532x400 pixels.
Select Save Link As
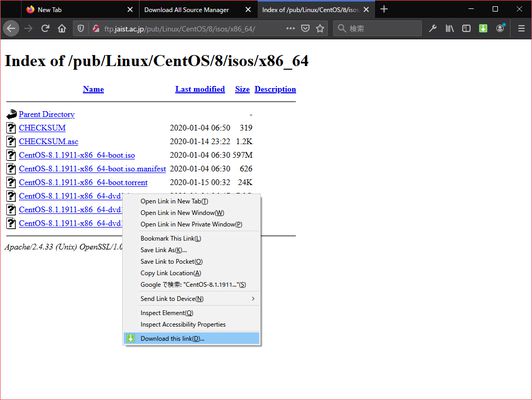pyautogui.click(x=192, y=250)
